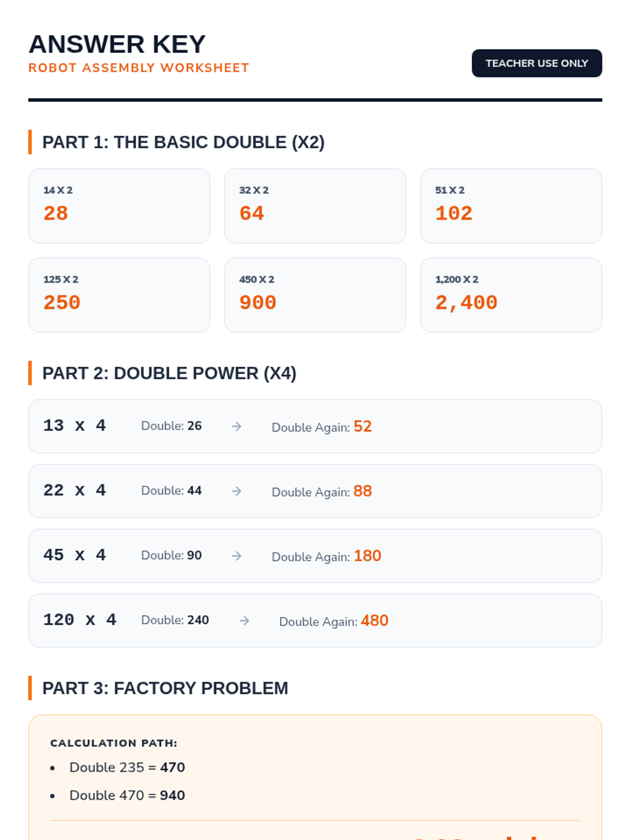This screenshot has width=630, height=840.
Task: Click the Part 2: Double Power heading
Action: [169, 373]
